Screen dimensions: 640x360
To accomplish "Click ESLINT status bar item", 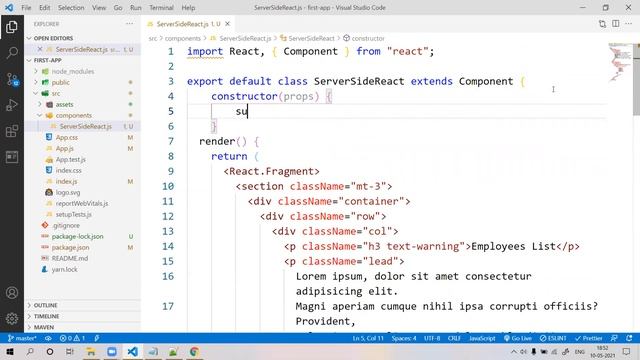I will pyautogui.click(x=553, y=338).
